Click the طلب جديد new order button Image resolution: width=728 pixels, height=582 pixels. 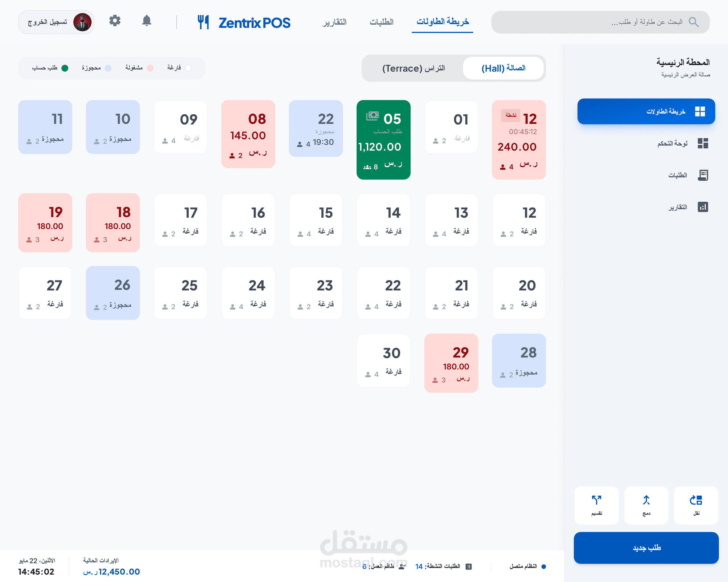click(x=646, y=548)
